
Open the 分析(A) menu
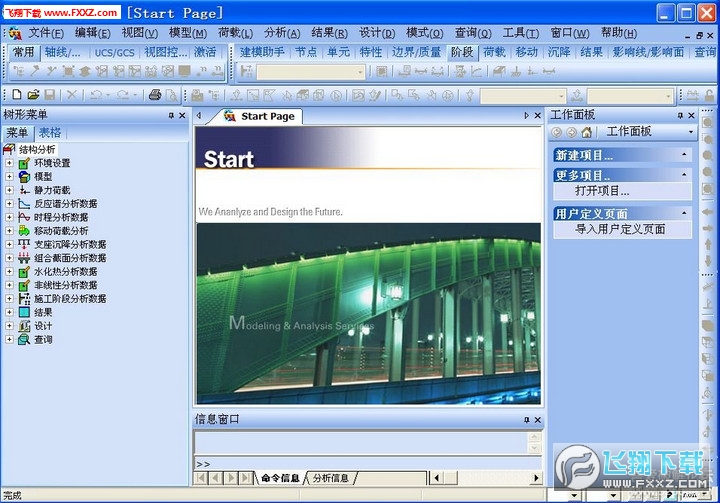(x=281, y=33)
